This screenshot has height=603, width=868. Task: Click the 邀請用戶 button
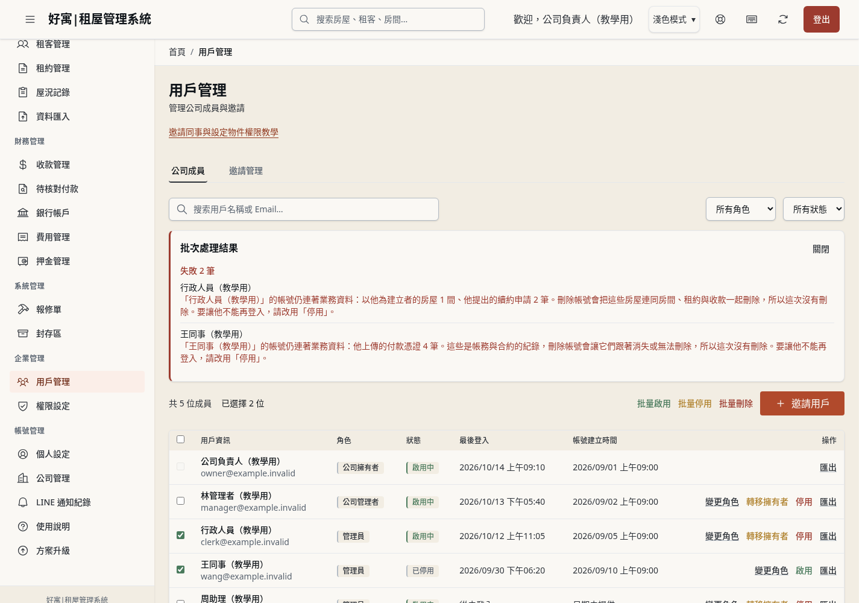802,403
